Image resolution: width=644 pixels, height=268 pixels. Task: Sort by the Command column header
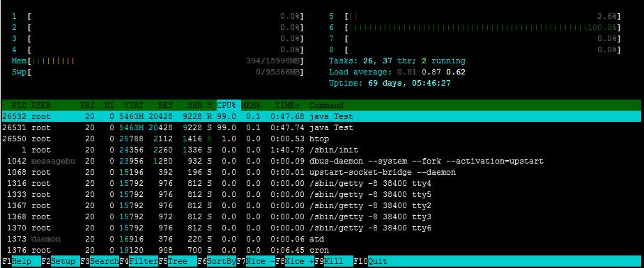coord(326,105)
